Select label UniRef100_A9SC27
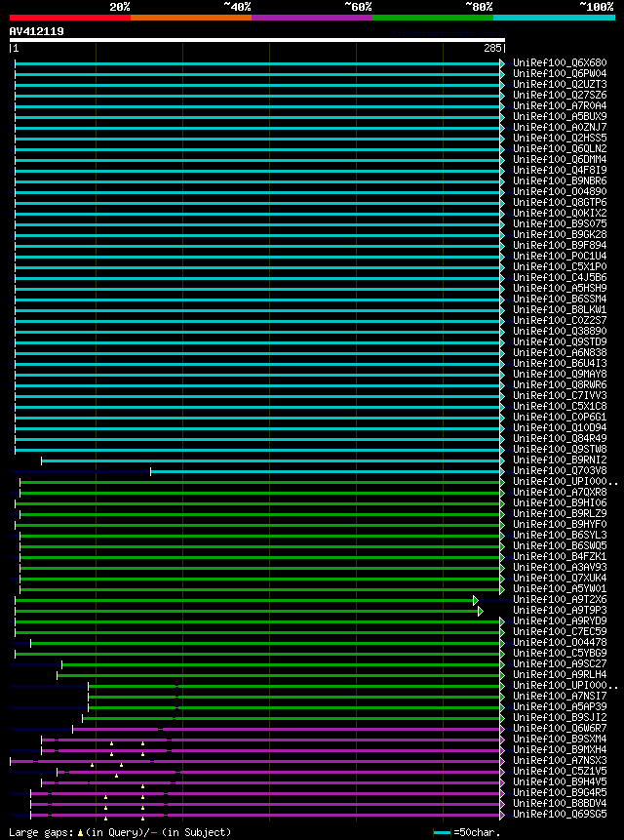The height and width of the screenshot is (840, 624). 560,663
